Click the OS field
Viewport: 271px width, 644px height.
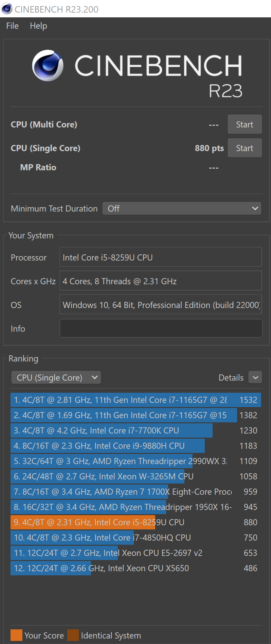click(x=161, y=305)
